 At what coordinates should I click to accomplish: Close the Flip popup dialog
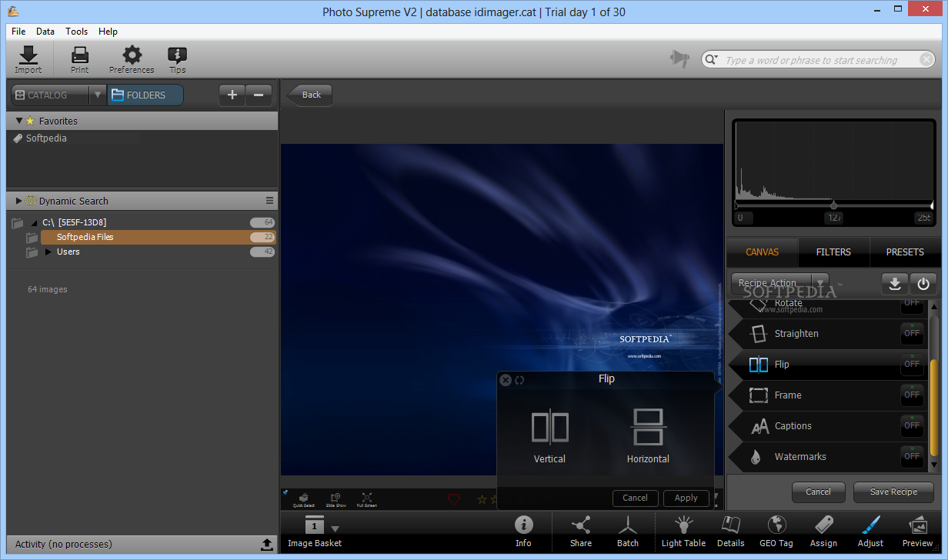pos(506,379)
